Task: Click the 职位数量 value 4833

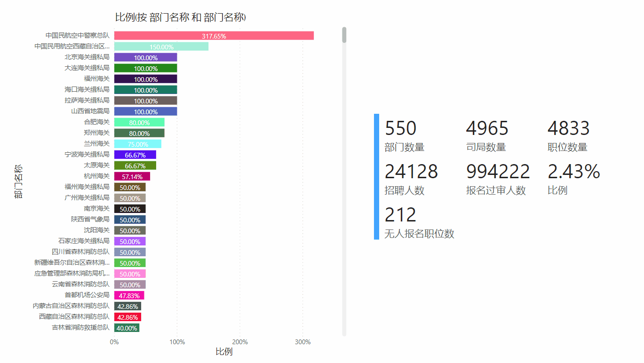Action: (x=568, y=128)
